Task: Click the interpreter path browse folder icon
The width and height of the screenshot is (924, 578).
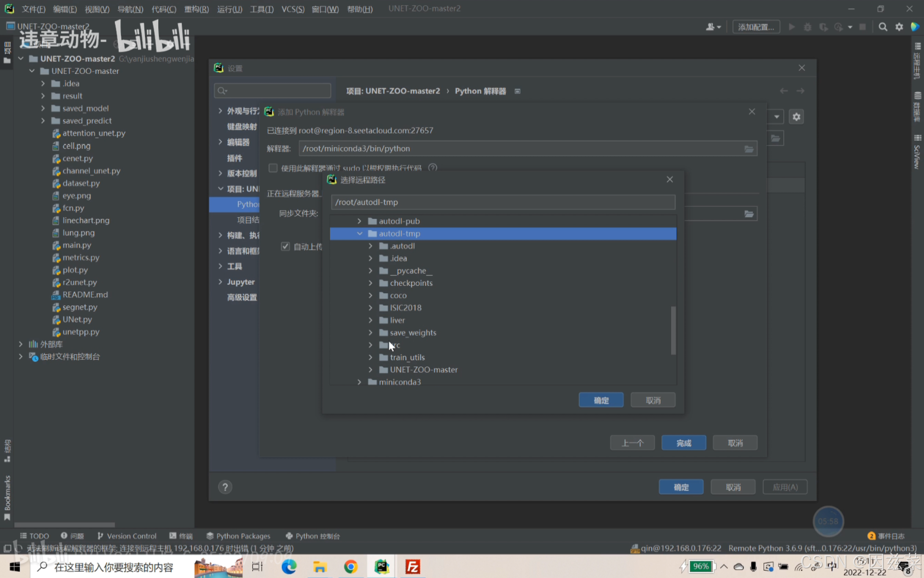Action: (x=749, y=149)
